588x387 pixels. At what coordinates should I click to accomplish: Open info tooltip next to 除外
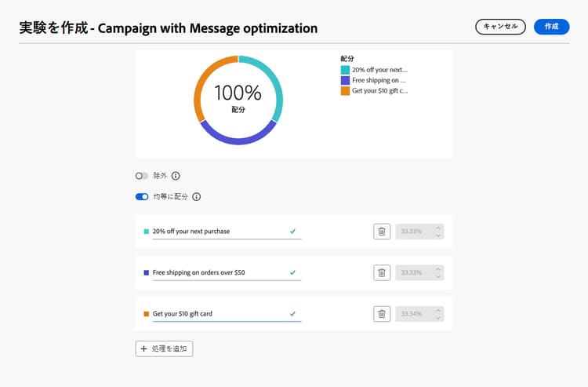[176, 176]
